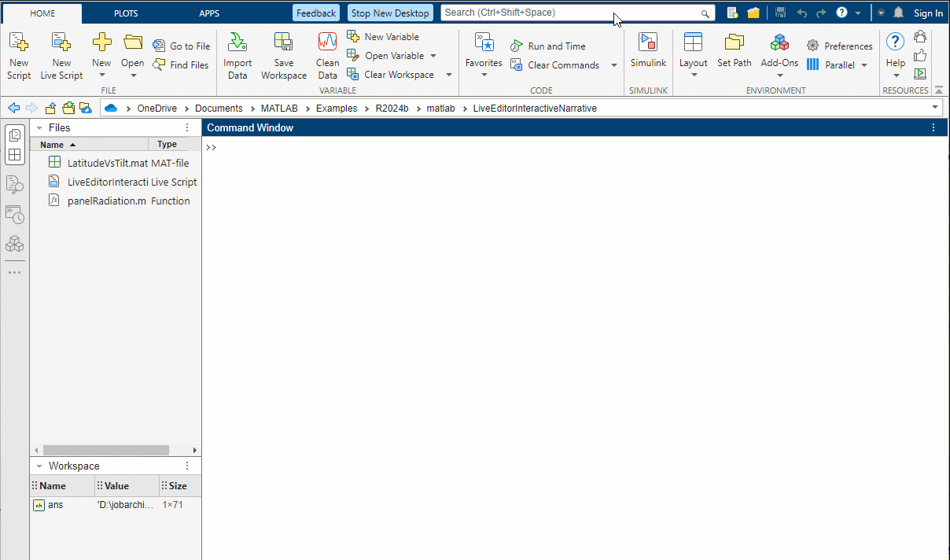Collapse the Workspace section header

39,466
